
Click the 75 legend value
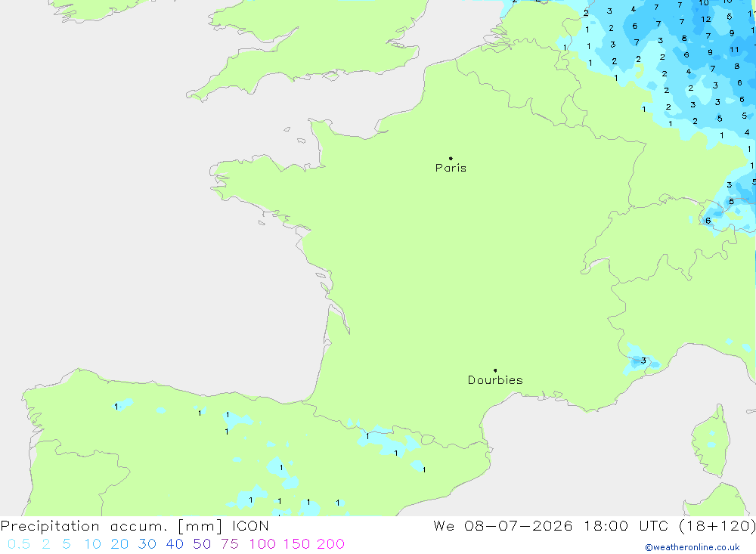[230, 544]
